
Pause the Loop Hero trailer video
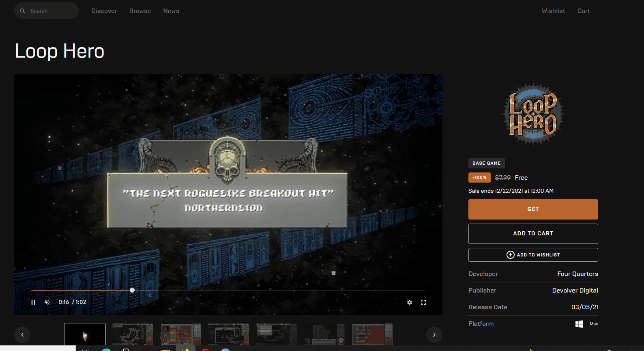coord(33,302)
